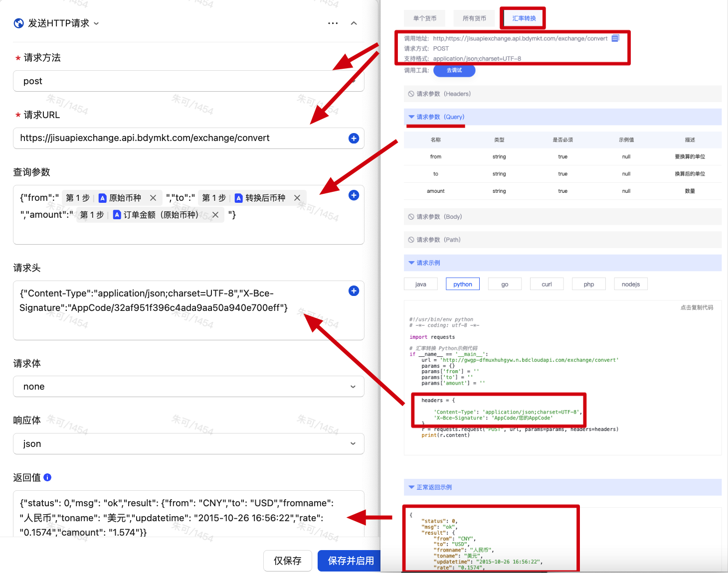Screen dimensions: 728x573
Task: Remove the 转换后币种 variable tag
Action: pyautogui.click(x=297, y=198)
